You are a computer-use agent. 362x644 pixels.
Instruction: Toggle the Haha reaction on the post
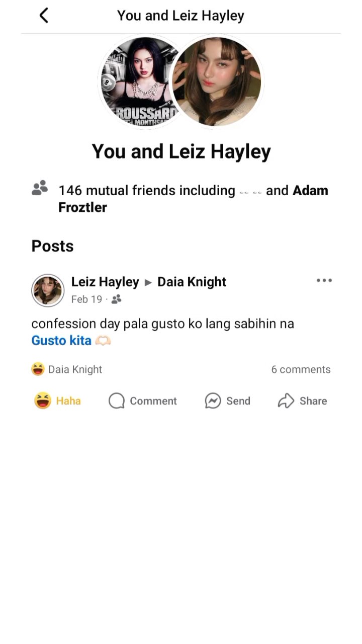pos(57,401)
